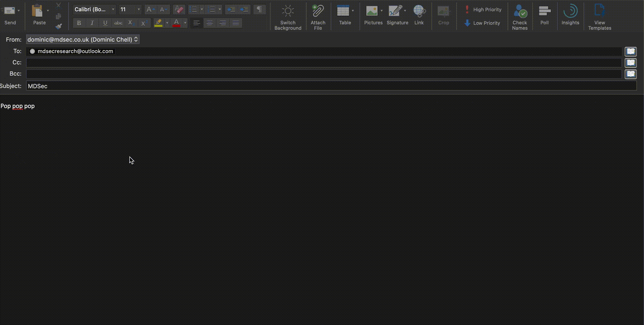Click the Switch Background sun icon
This screenshot has height=325, width=644.
point(288,11)
